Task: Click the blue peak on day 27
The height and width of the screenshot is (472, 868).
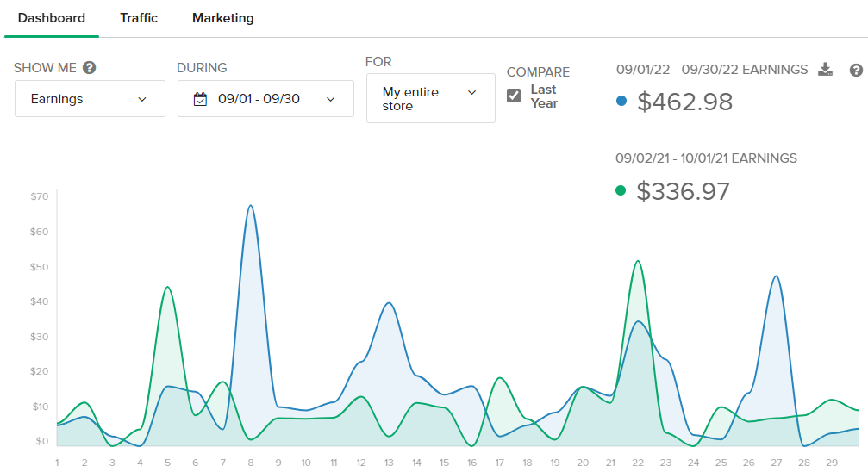Action: tap(777, 276)
